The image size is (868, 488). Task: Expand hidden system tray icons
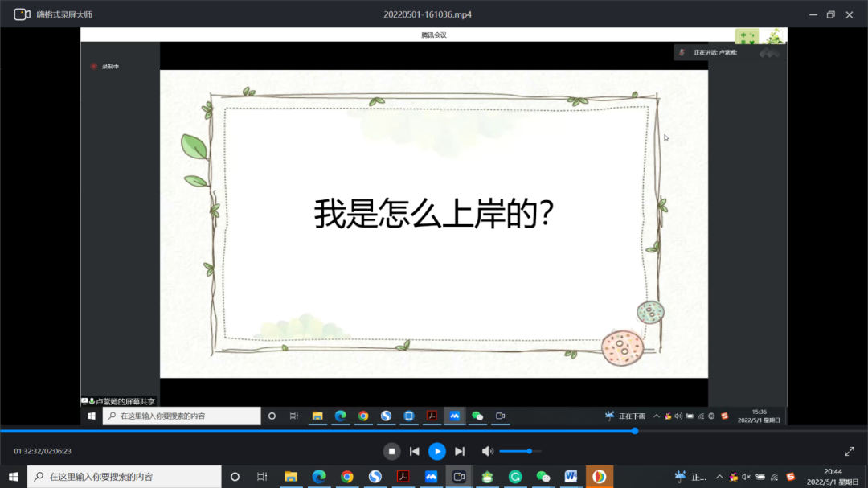click(719, 477)
